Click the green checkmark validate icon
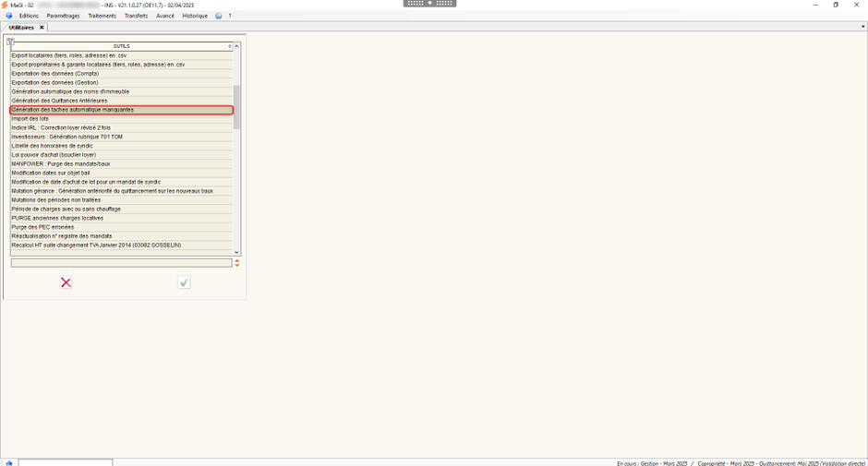 [x=184, y=282]
